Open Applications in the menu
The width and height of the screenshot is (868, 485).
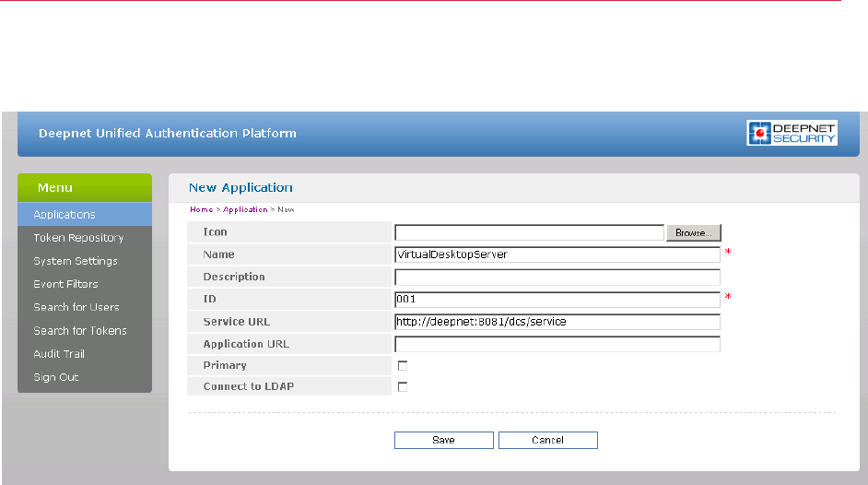click(85, 214)
